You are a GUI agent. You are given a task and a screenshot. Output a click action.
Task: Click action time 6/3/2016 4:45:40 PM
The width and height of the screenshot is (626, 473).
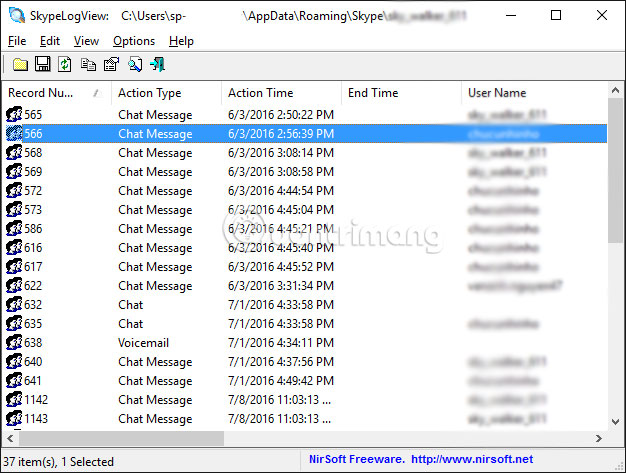[281, 248]
